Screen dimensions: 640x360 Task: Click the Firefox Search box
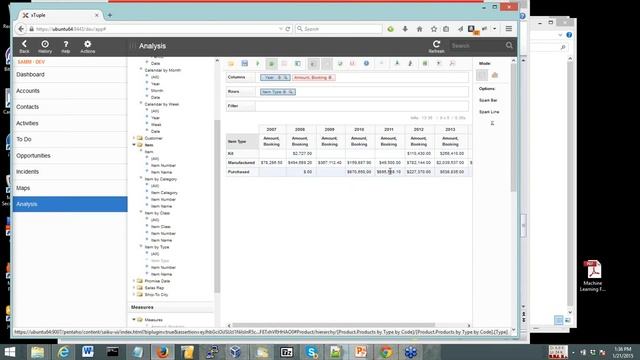tap(338, 29)
